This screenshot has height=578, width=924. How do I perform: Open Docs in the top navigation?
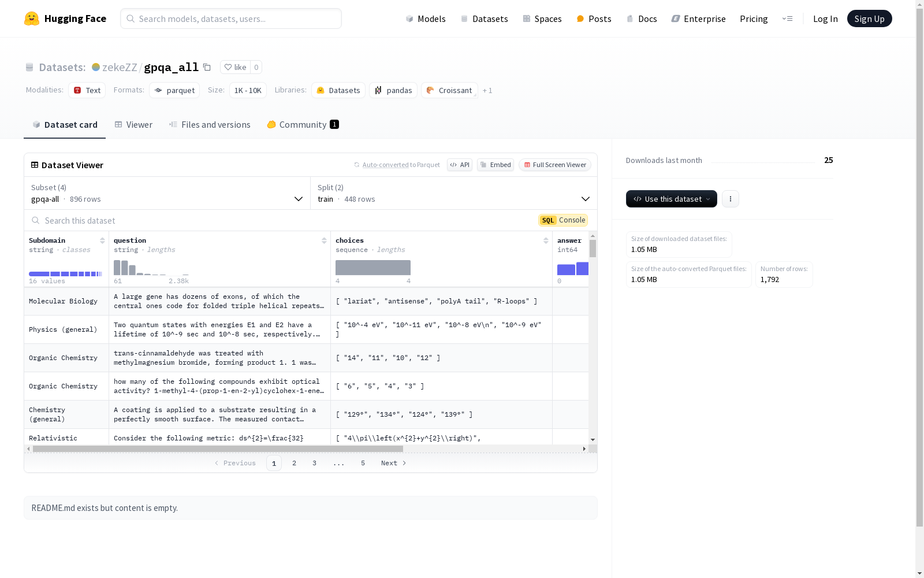pyautogui.click(x=642, y=18)
